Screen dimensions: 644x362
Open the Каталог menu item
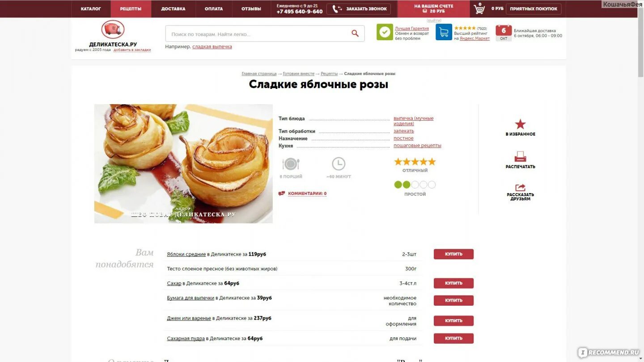91,9
